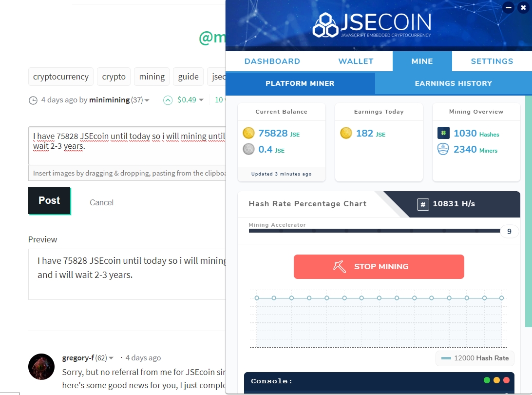Click the first data point on hash rate chart
This screenshot has height=395, width=532.
[x=257, y=298]
